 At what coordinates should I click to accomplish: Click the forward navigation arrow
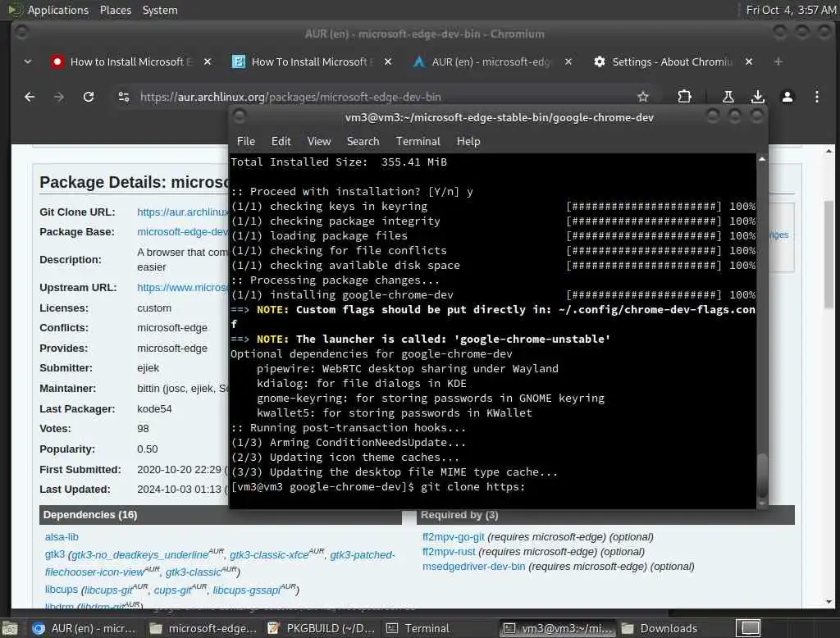click(x=59, y=97)
